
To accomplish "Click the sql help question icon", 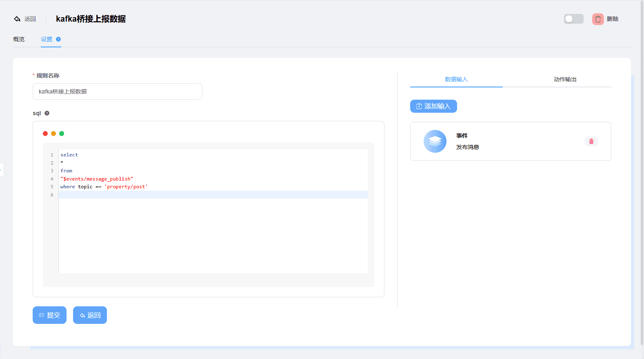I will click(47, 113).
